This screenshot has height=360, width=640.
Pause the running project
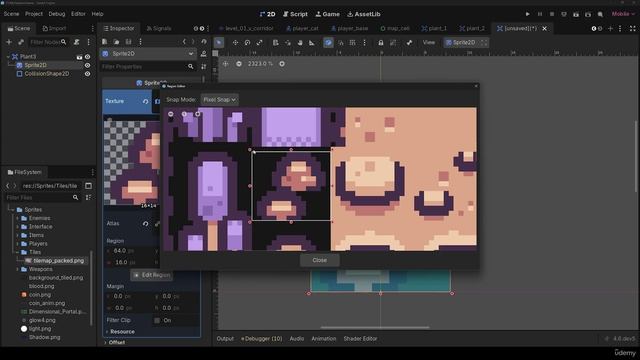[x=540, y=14]
